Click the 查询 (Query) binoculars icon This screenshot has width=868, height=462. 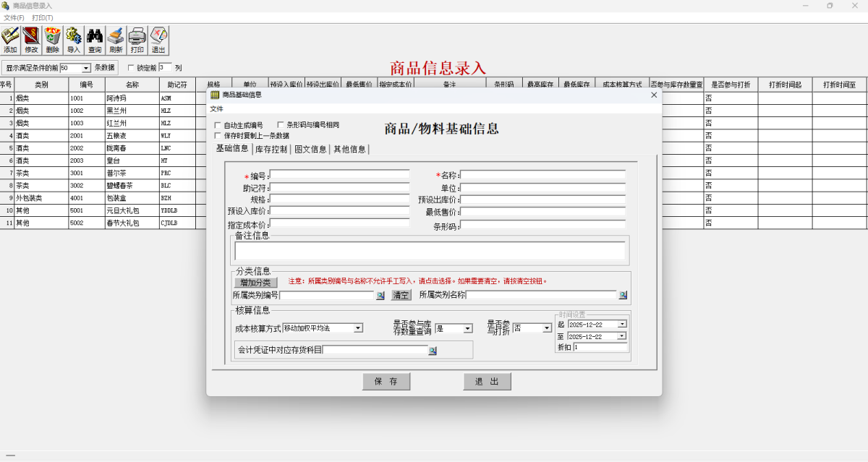coord(94,40)
